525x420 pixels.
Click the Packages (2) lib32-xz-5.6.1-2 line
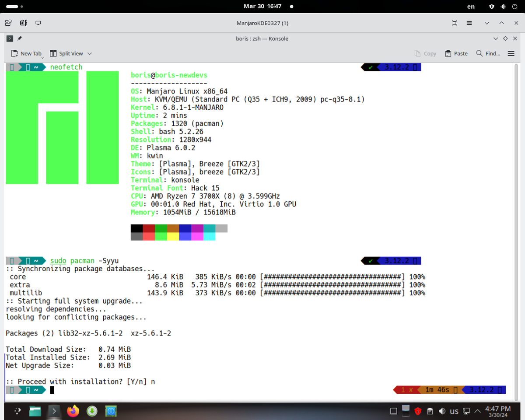click(88, 333)
